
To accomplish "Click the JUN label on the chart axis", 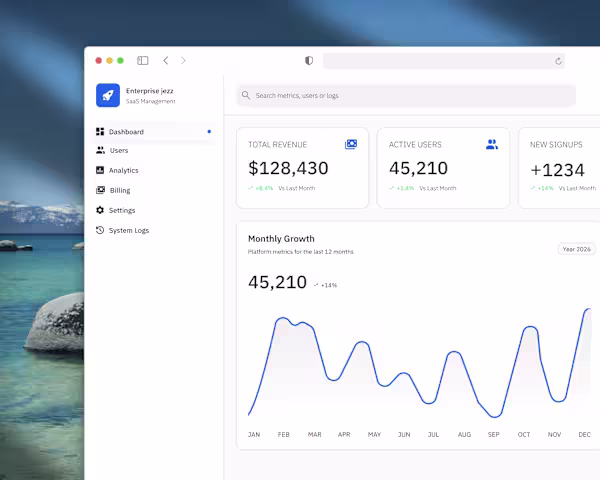I will click(404, 434).
